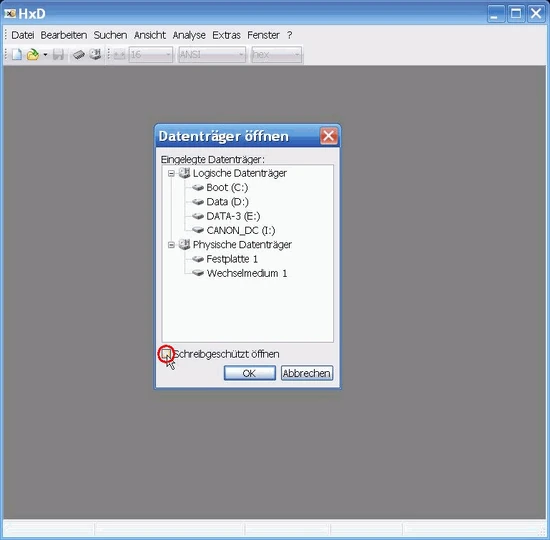Click the drive icon beside Data (D:)

click(198, 202)
